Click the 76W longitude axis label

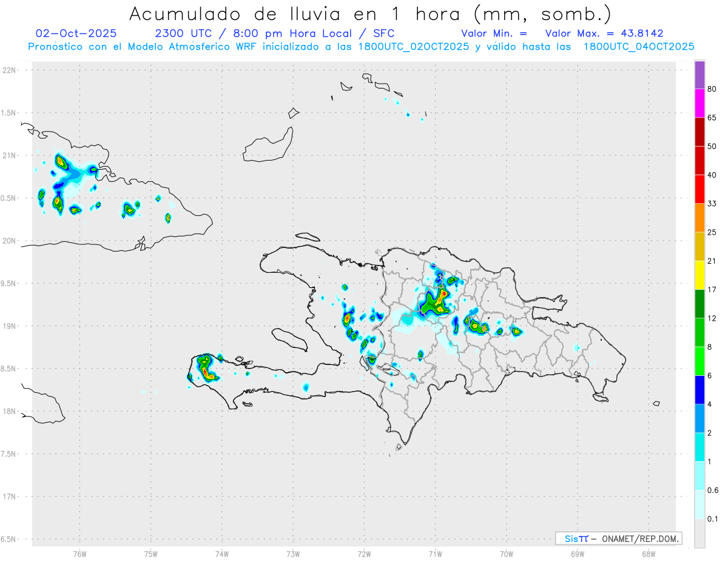click(x=79, y=554)
